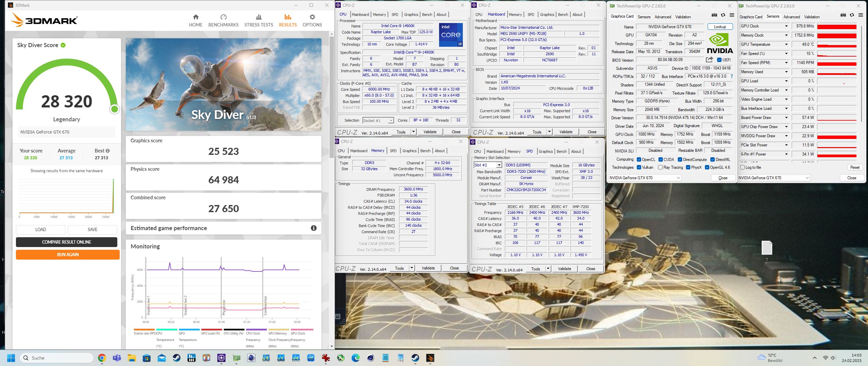
Task: Open the Fan Speed (RPM) sensor dropdown
Action: coord(786,63)
